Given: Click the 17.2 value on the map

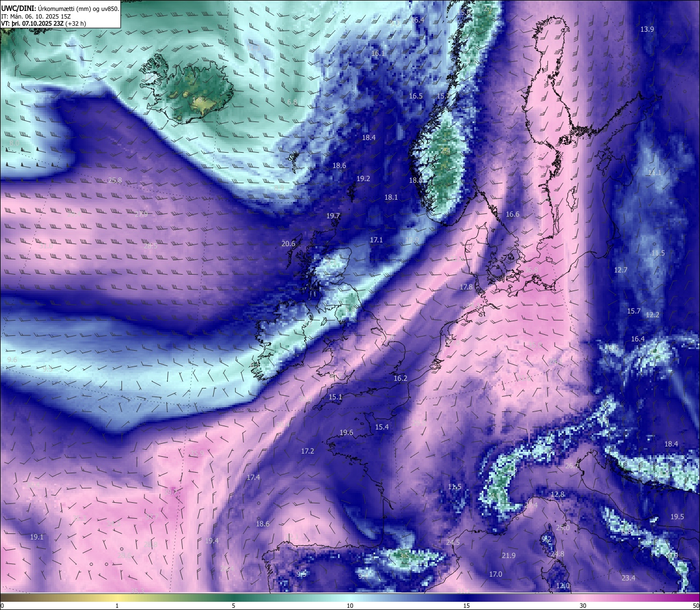Looking at the screenshot, I should [307, 451].
